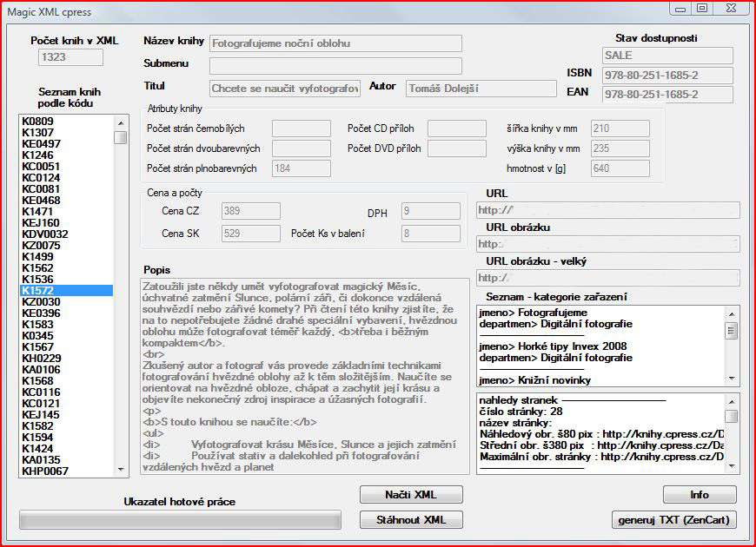The height and width of the screenshot is (547, 756).
Task: Open the Info button
Action: coord(700,494)
